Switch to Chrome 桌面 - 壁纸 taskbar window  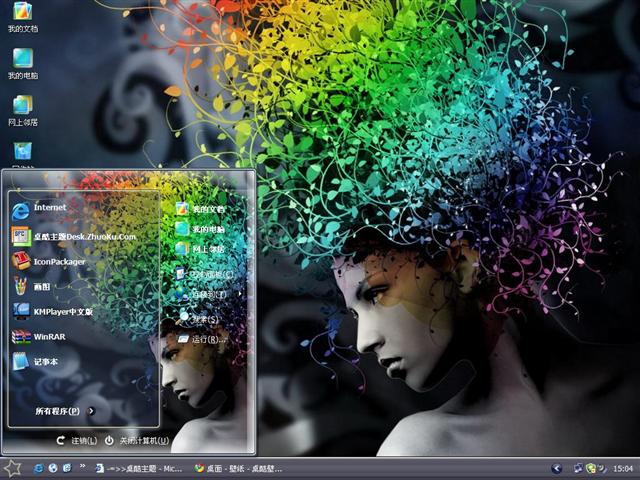[238, 469]
